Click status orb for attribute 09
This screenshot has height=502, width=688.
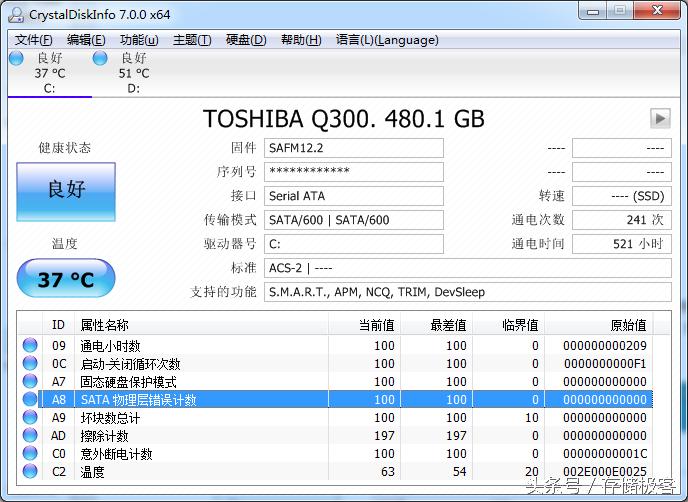[30, 345]
